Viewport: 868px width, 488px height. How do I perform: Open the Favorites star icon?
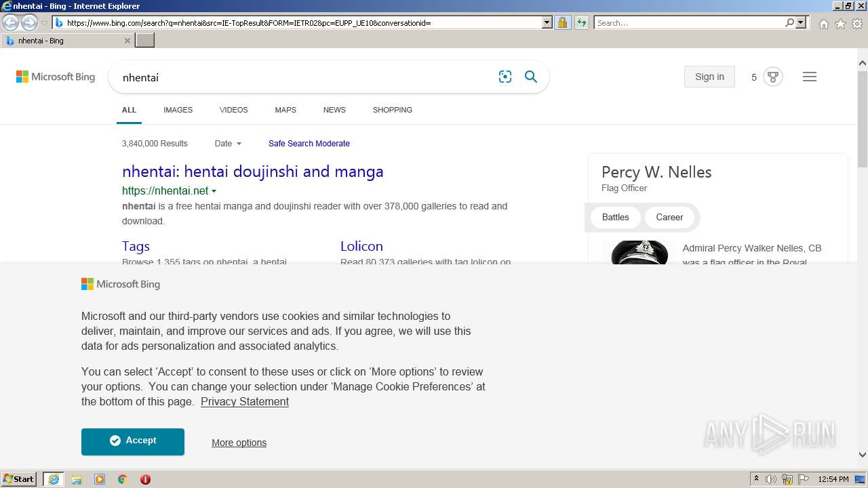[840, 24]
